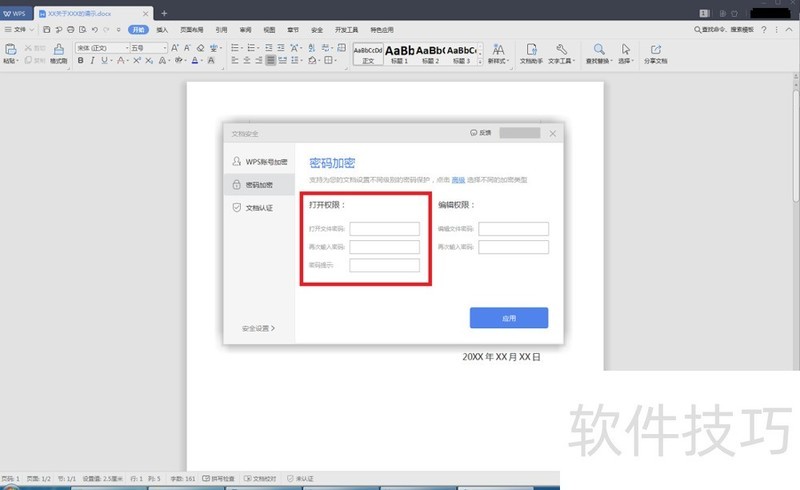Switch to the 审阅 (Review) tab
Image resolution: width=800 pixels, height=490 pixels.
coord(245,30)
